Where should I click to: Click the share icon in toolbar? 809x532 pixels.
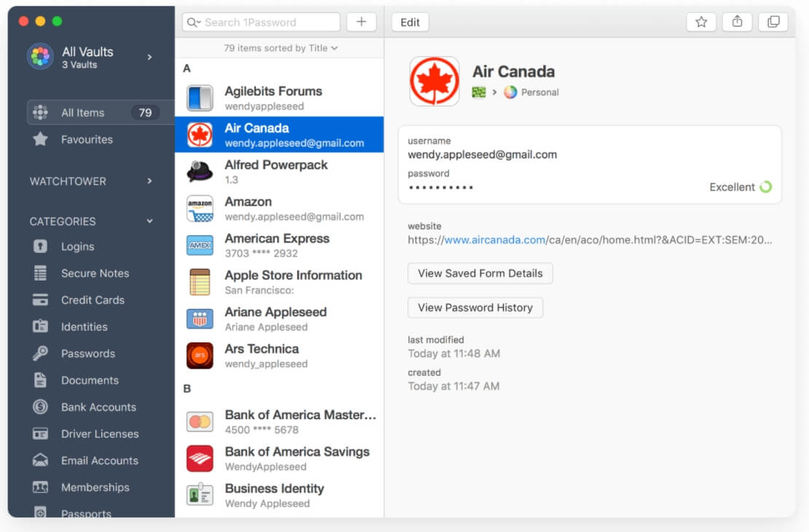coord(737,22)
